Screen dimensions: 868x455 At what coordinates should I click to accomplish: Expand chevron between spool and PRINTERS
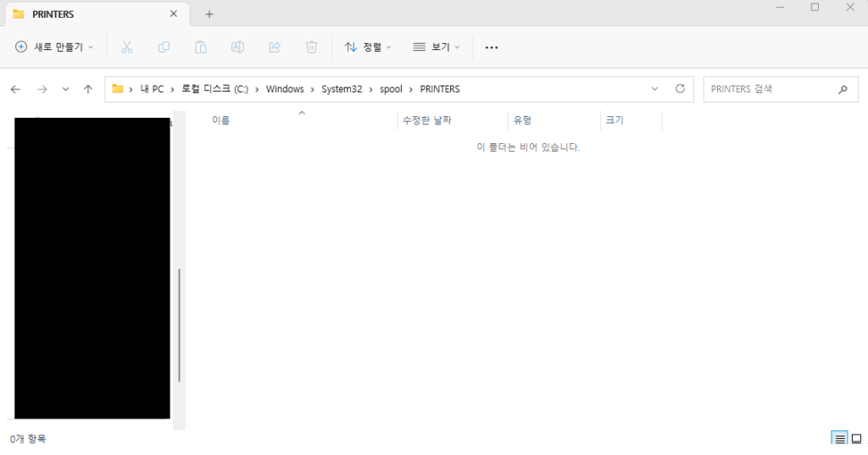411,89
